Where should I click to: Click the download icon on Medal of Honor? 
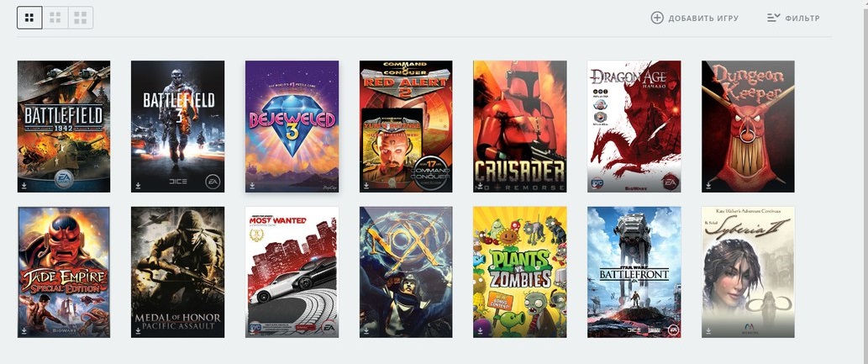[138, 330]
